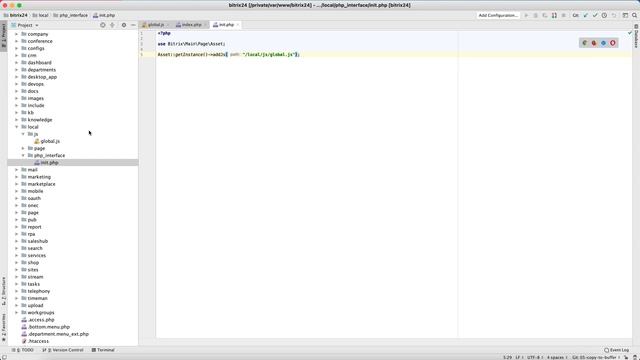
Task: Expand the marketplace folder
Action: pos(17,184)
